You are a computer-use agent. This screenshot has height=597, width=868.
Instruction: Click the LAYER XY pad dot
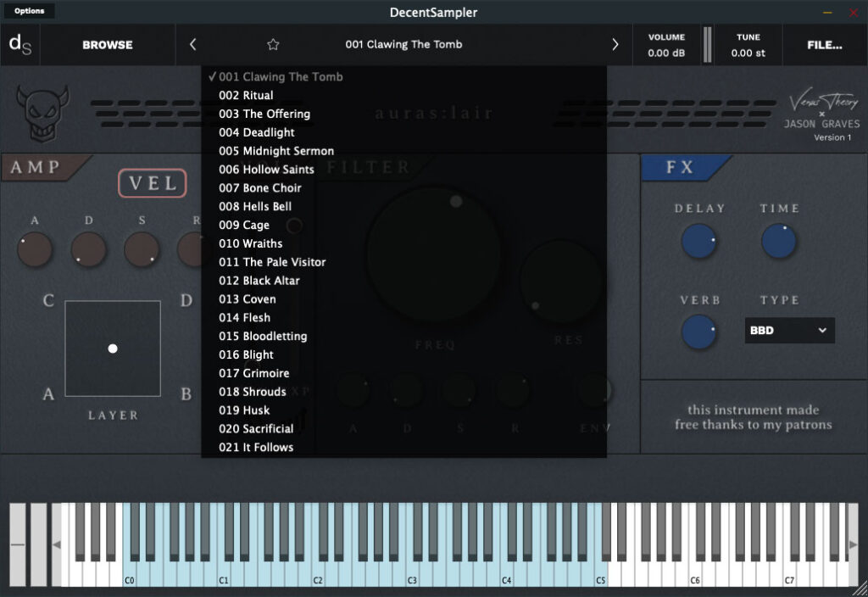pyautogui.click(x=113, y=349)
